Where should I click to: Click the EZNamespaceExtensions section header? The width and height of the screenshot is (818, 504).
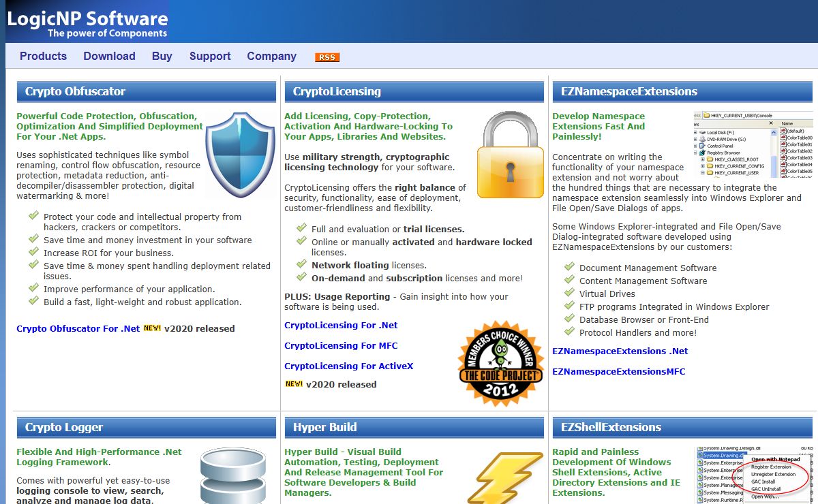[x=682, y=91]
